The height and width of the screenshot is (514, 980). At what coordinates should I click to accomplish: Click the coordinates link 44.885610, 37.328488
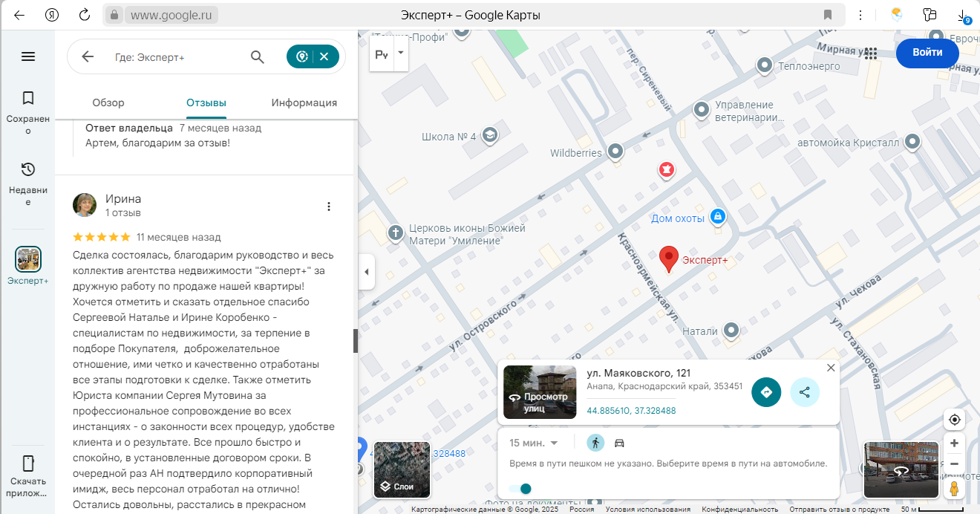[631, 411]
